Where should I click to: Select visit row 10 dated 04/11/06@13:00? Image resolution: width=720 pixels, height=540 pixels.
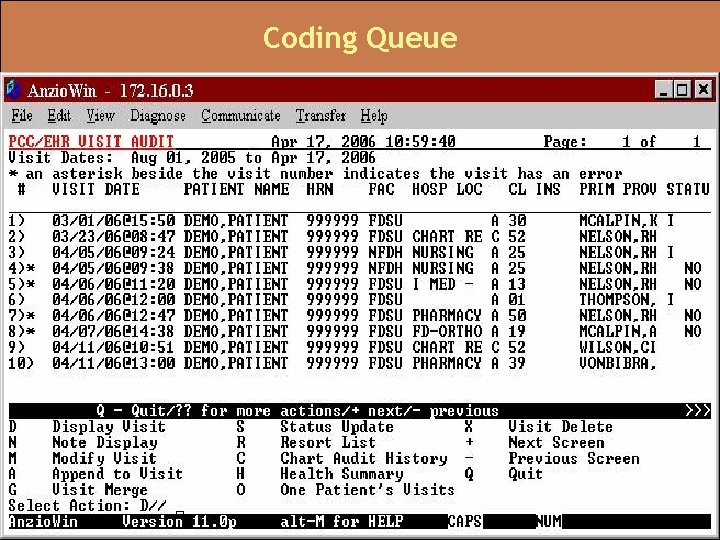pos(359,363)
